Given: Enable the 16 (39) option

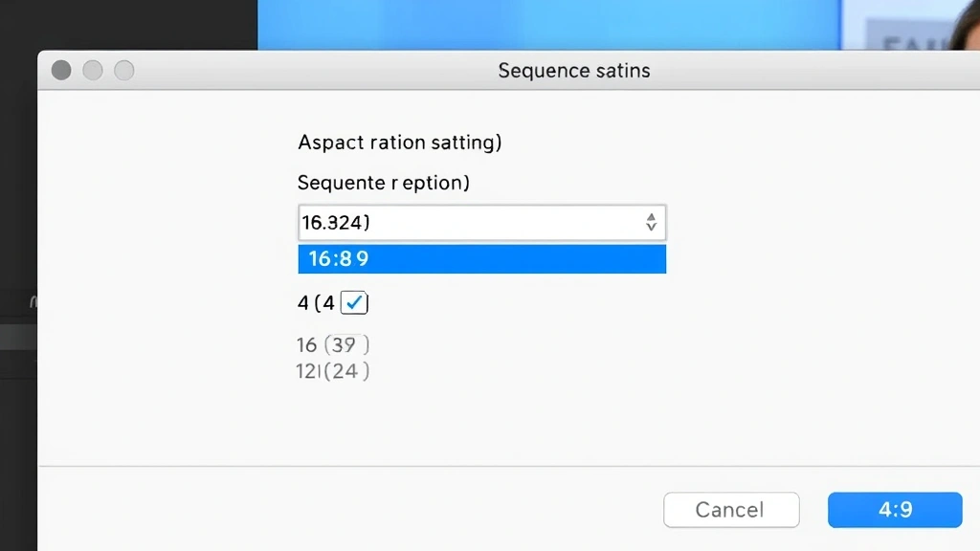Looking at the screenshot, I should [x=333, y=344].
